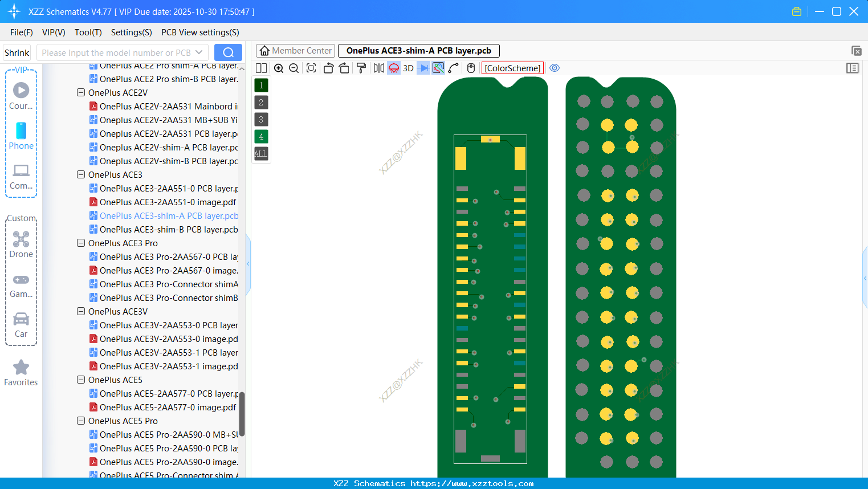
Task: Collapse the OnePlus ACE3 tree node
Action: (81, 174)
